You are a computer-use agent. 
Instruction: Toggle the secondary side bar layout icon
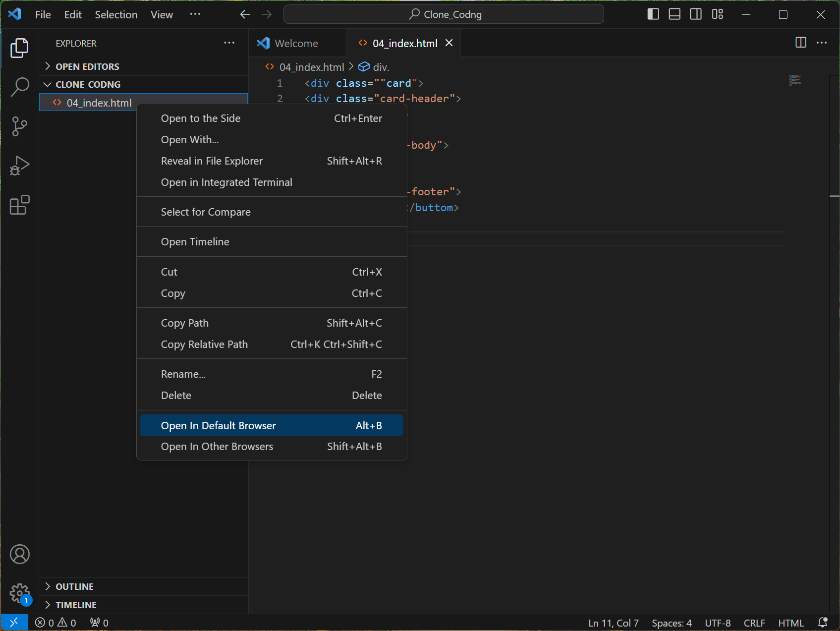point(696,14)
